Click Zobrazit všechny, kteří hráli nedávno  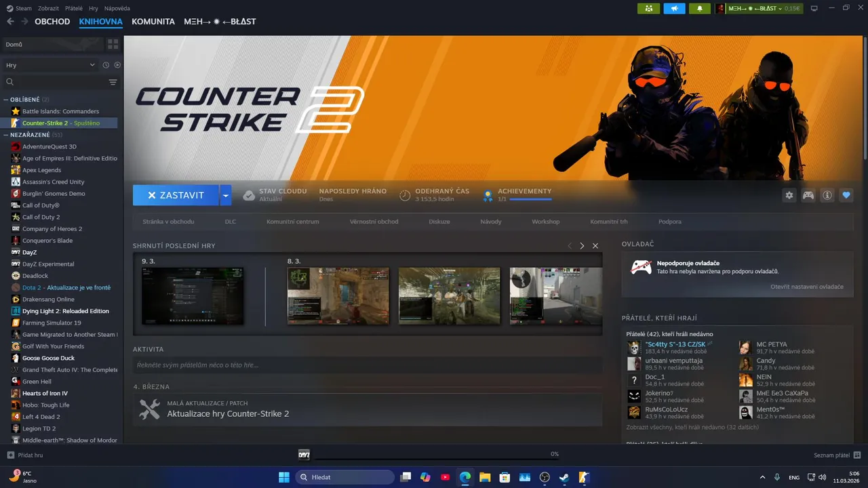692,427
